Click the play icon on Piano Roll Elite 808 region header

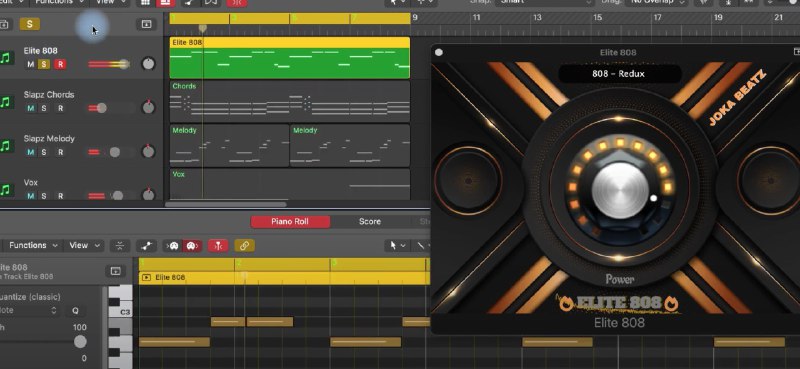point(147,278)
